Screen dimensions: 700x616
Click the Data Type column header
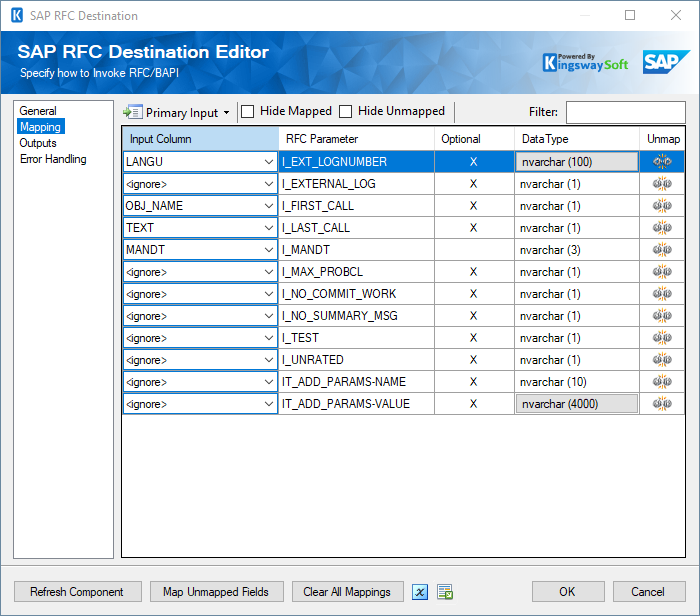(577, 139)
